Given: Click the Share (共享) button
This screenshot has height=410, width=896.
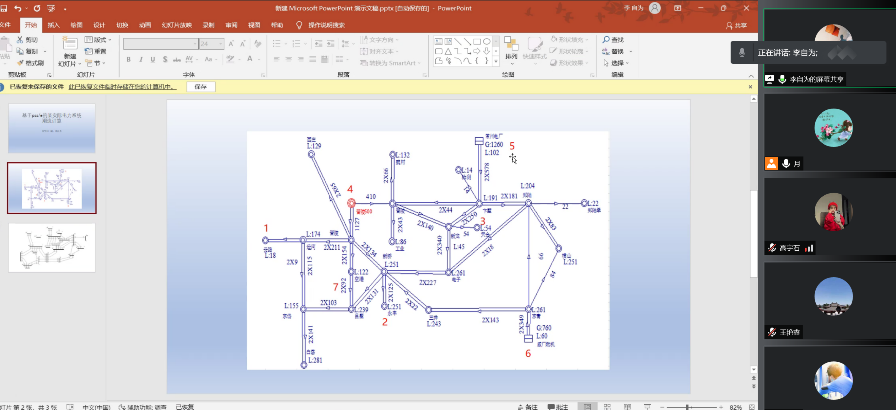Looking at the screenshot, I should (x=737, y=25).
